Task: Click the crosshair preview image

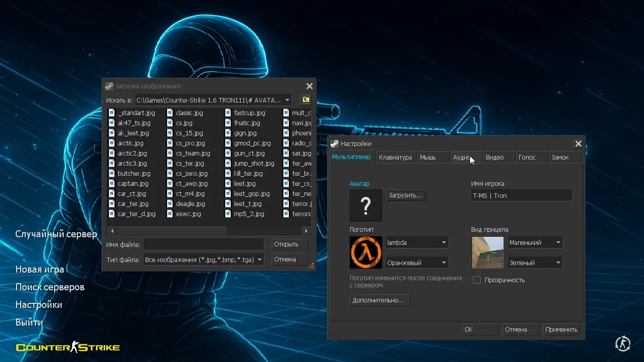Action: coord(487,252)
